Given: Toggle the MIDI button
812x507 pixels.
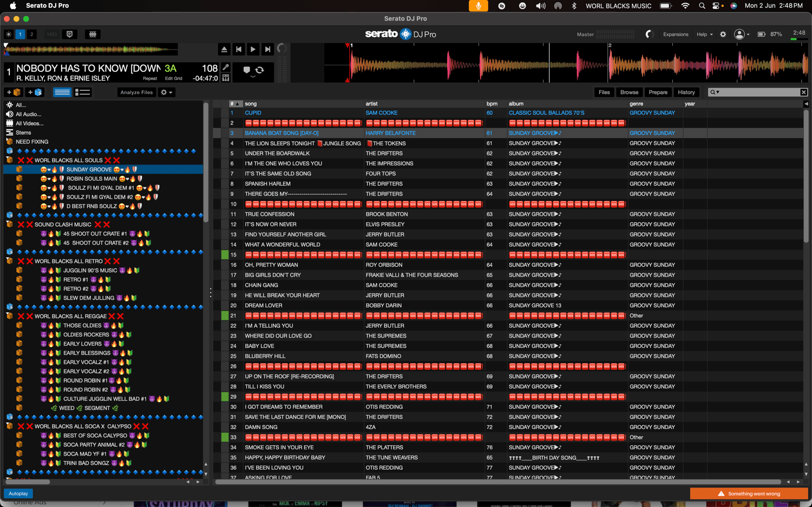Looking at the screenshot, I should [52, 34].
